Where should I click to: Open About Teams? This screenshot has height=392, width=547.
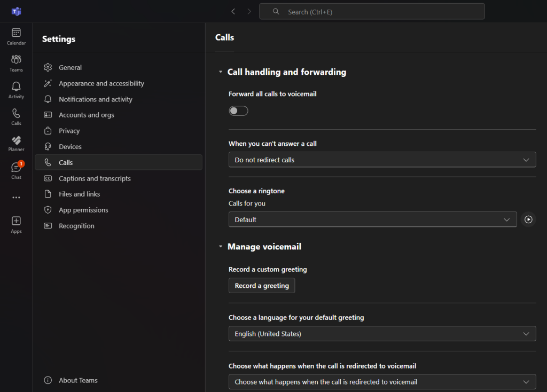(x=77, y=380)
